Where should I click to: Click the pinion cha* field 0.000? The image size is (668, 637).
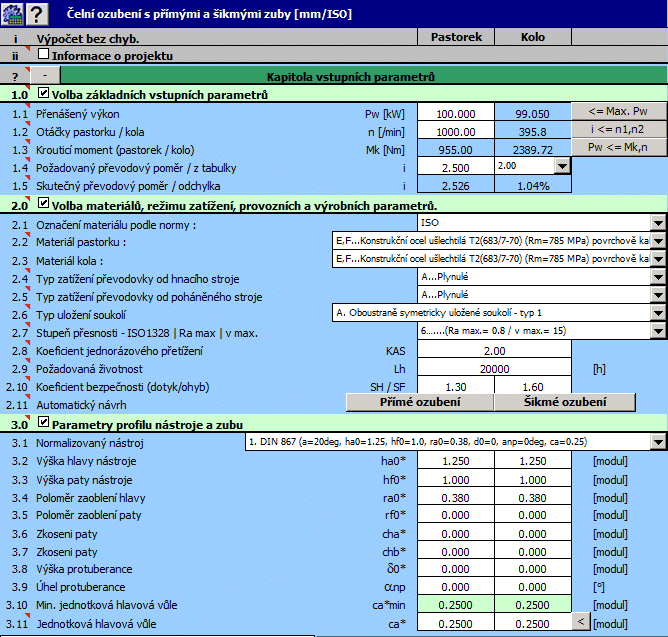(x=455, y=533)
